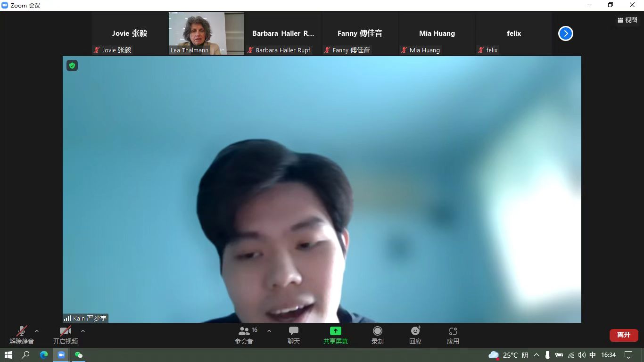Start 共享屏幕 screen sharing
This screenshot has width=644, height=362.
(x=335, y=335)
